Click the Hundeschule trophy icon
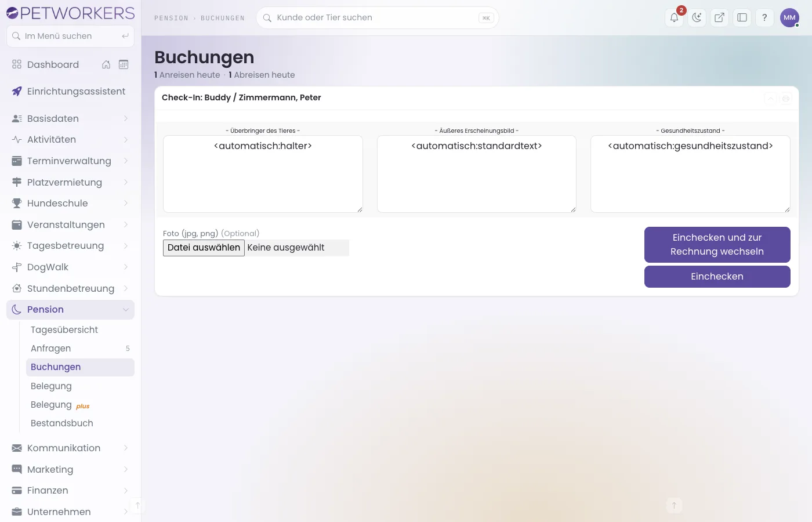Screen dimensions: 812x522 click(x=17, y=204)
